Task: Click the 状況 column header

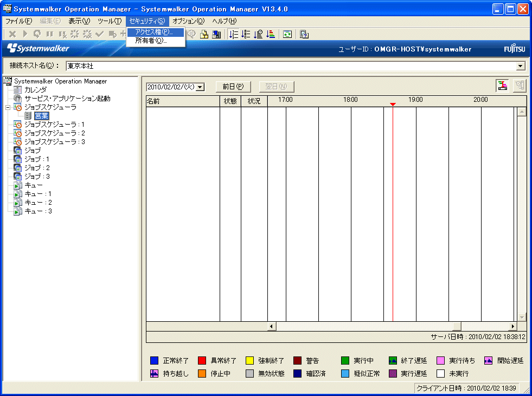Action: coord(254,101)
